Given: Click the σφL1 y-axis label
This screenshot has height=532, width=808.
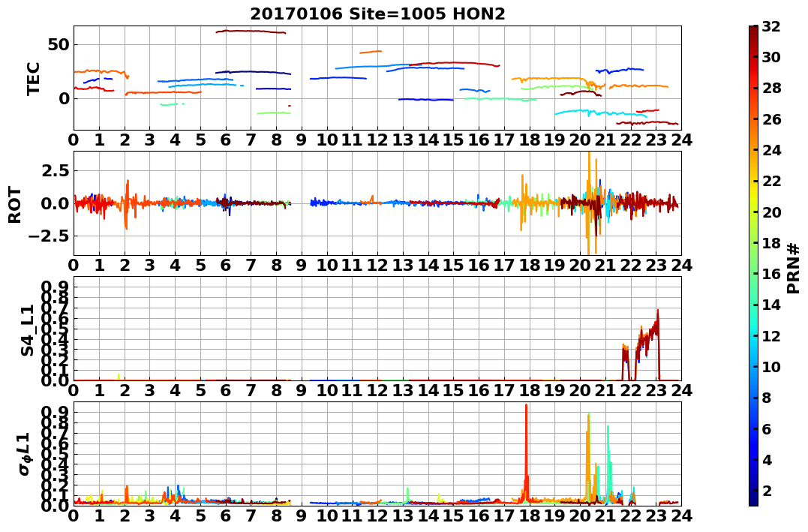Looking at the screenshot, I should [24, 454].
